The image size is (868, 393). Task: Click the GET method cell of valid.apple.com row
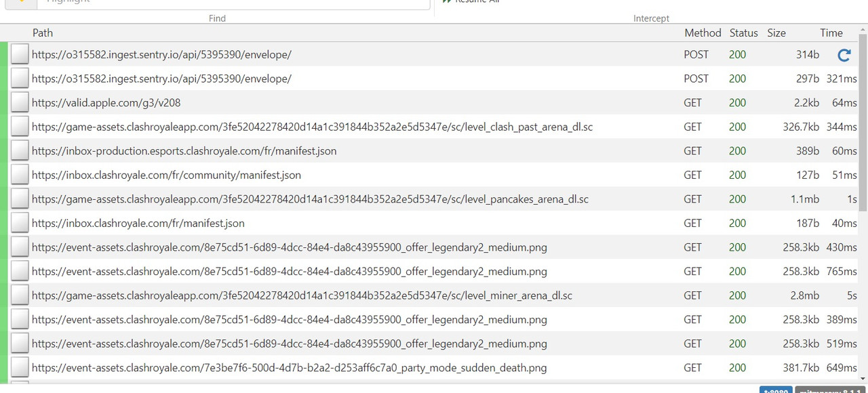pos(693,103)
